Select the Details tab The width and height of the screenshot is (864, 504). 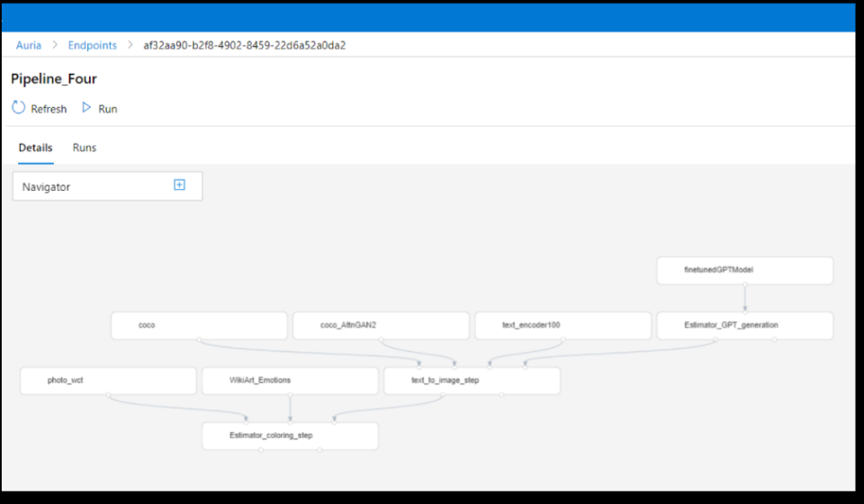click(35, 148)
